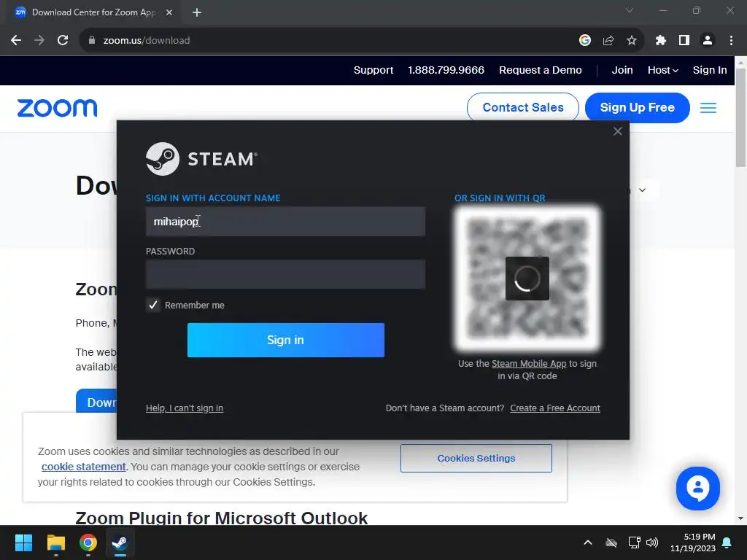Screen dimensions: 747x560
Task: Open the Chrome three-dot menu
Action: [x=731, y=41]
